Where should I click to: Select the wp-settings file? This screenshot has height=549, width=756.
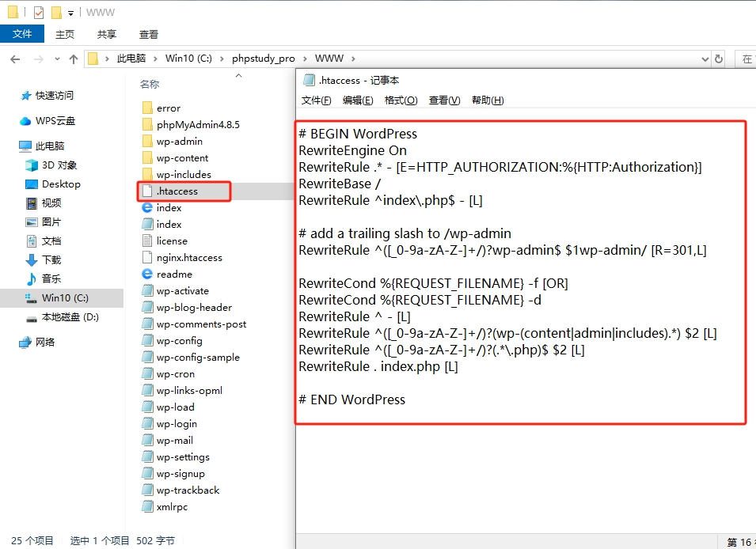click(x=177, y=457)
